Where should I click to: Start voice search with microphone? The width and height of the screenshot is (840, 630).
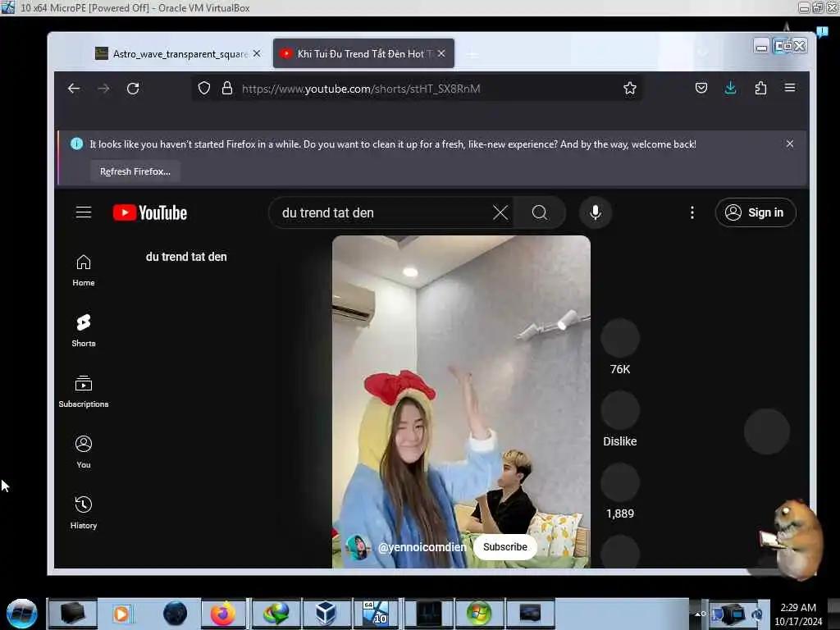tap(596, 212)
